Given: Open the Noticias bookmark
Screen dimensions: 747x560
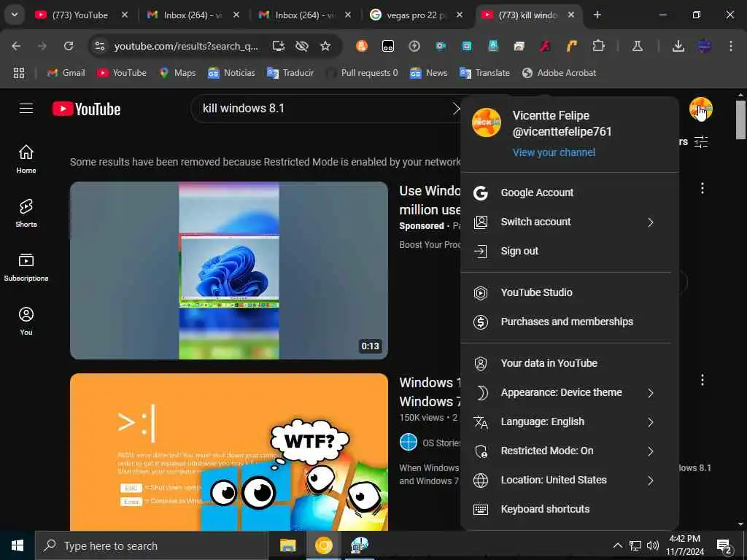Looking at the screenshot, I should click(231, 73).
